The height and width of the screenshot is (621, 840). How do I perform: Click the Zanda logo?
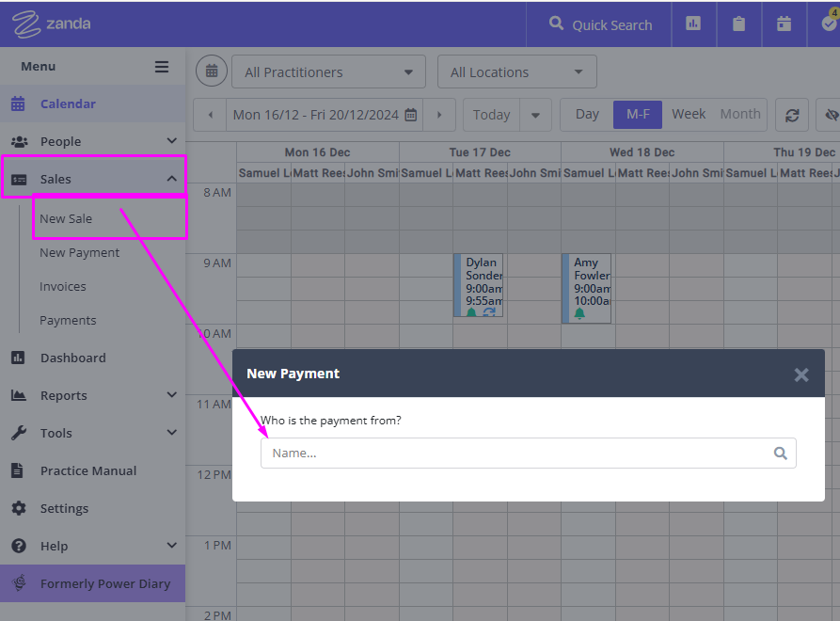tap(52, 24)
